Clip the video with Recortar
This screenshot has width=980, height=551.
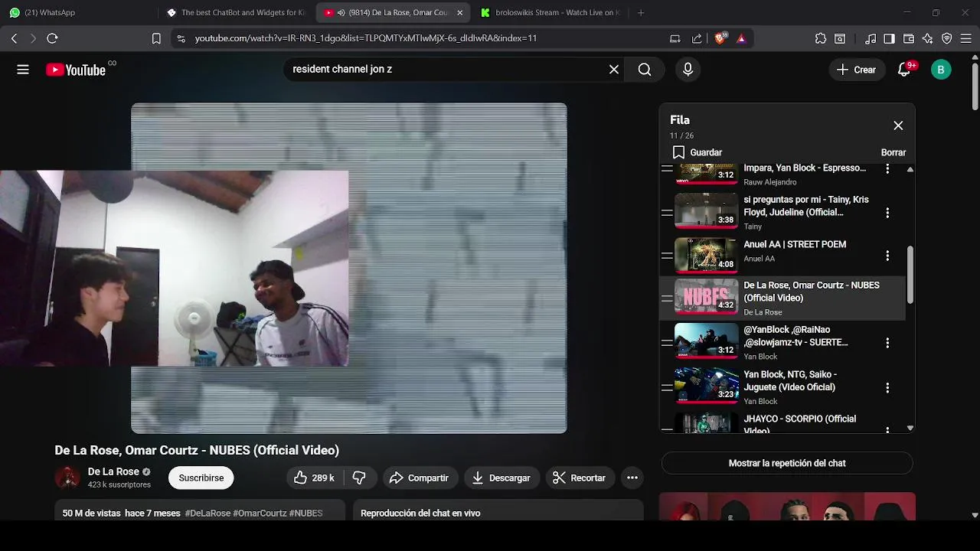(580, 478)
